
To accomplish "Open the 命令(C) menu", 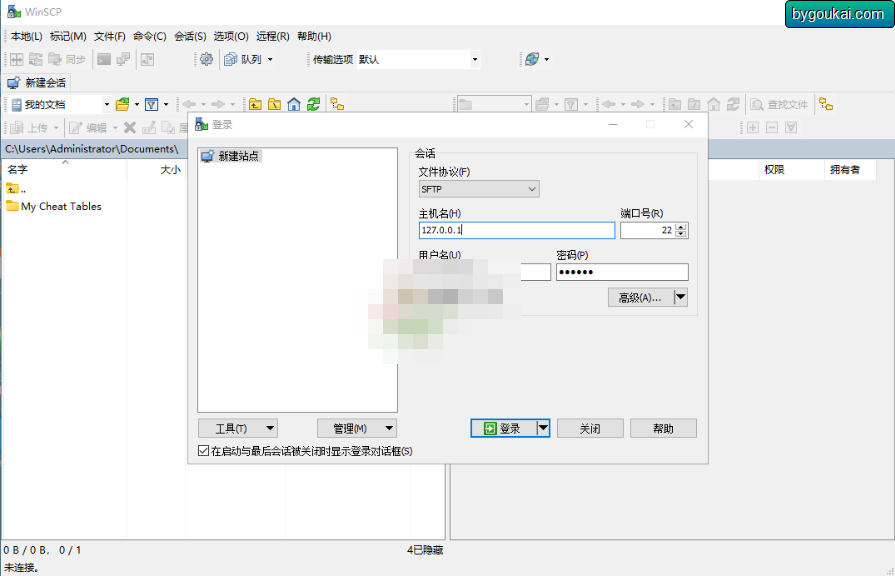I will coord(150,36).
